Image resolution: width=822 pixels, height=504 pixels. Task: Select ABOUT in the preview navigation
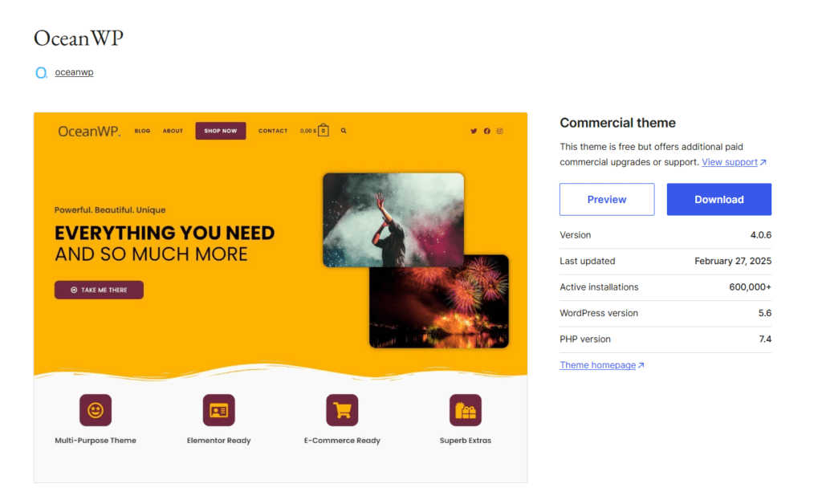tap(173, 131)
